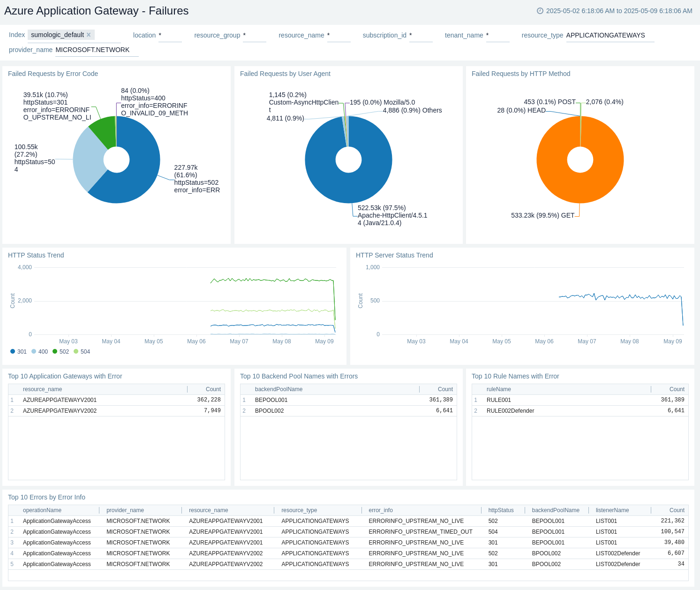
Task: Sort by operationName column header
Action: tap(42, 510)
